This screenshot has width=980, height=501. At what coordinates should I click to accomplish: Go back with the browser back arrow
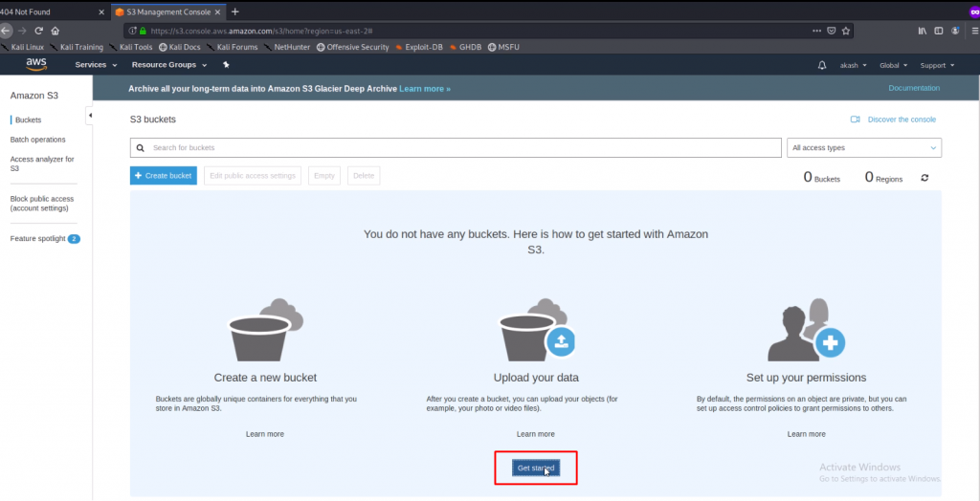[6, 31]
